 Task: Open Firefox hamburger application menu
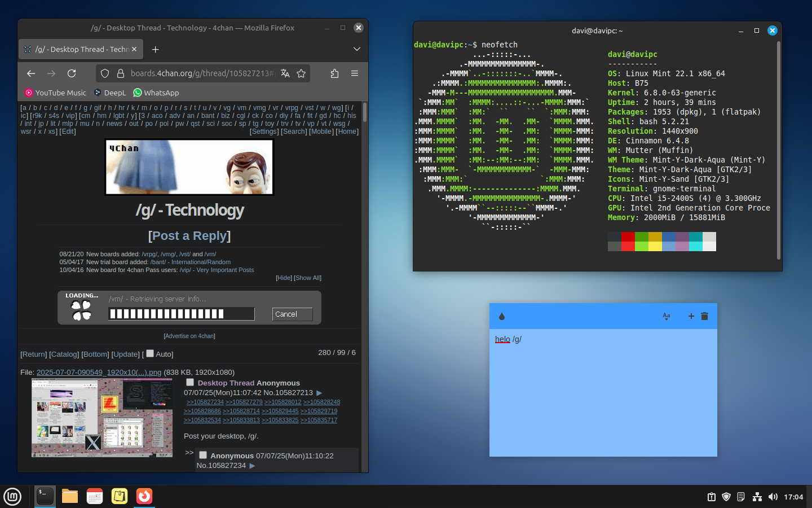pos(355,73)
